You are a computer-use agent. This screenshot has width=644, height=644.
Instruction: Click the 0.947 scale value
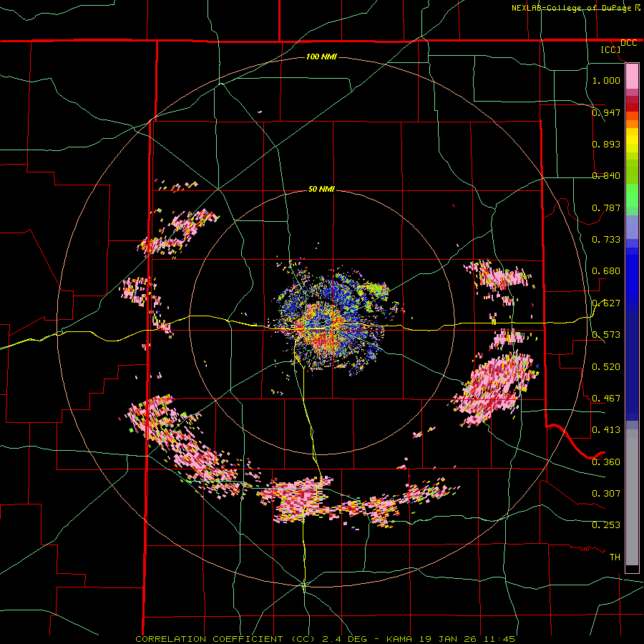(x=606, y=112)
